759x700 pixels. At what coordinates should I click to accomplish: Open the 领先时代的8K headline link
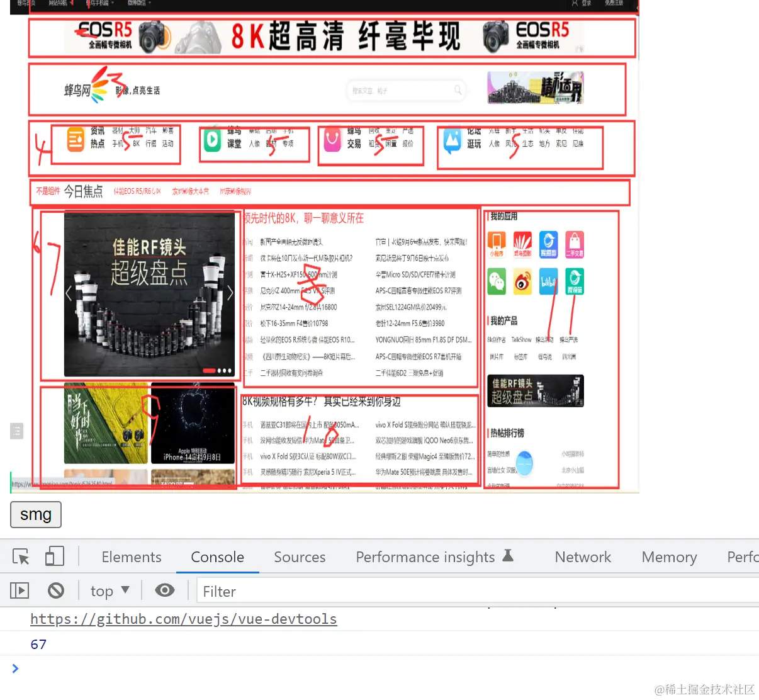(x=303, y=218)
